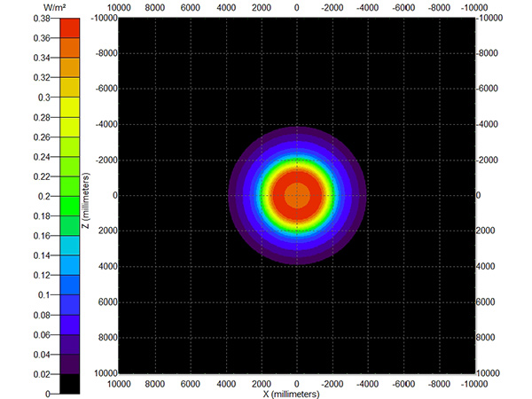The height and width of the screenshot is (399, 532).
Task: Click 2000 on the right Z axis
Action: (x=486, y=231)
